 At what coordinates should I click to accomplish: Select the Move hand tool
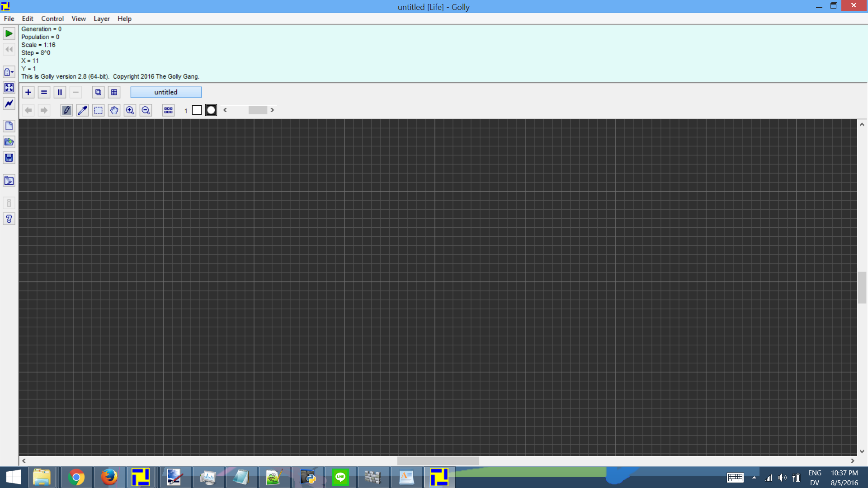pos(114,110)
